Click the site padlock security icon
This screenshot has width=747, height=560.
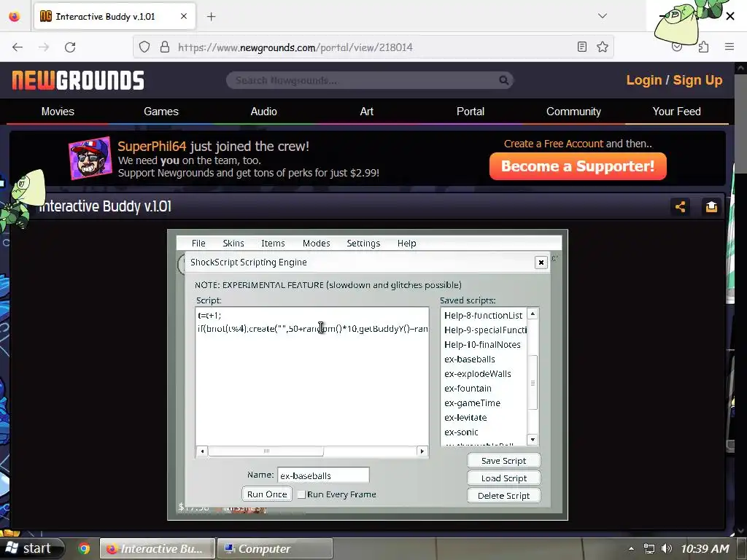click(x=165, y=47)
